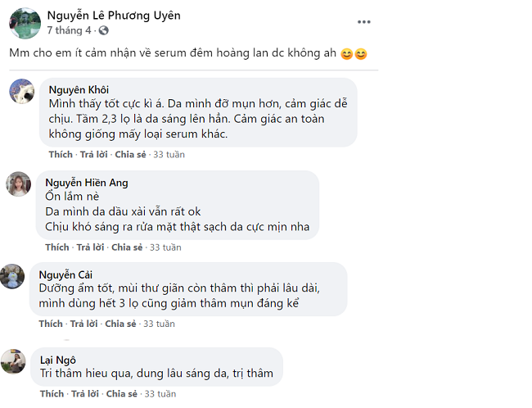Click commenter name Nguyễn Hiền Ang

pyautogui.click(x=87, y=183)
